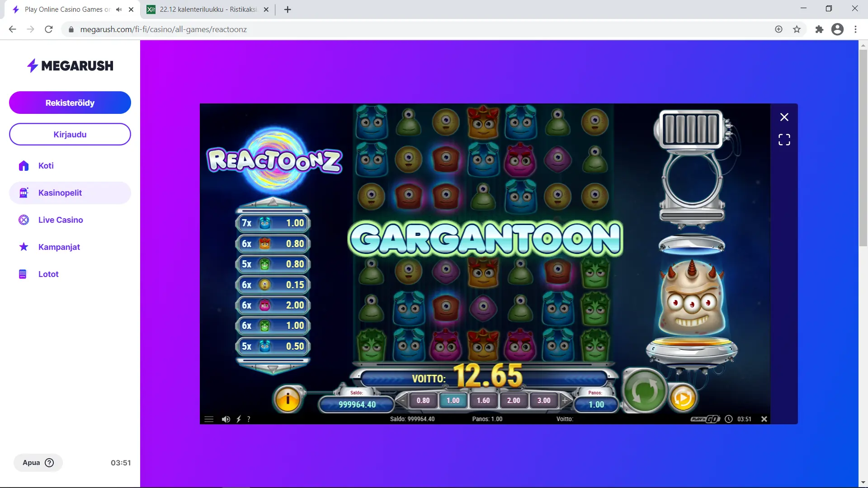The image size is (868, 488).
Task: Close the kalenteriluukku tab
Action: pos(266,9)
